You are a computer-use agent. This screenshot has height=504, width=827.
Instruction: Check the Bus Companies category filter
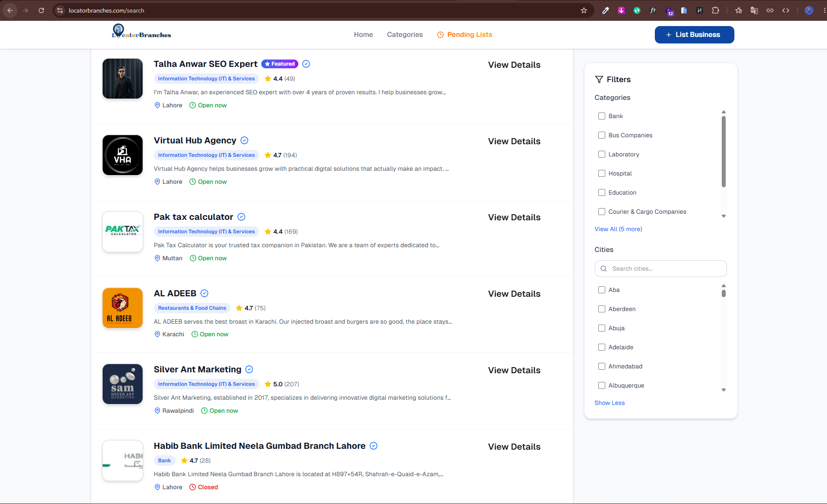602,135
